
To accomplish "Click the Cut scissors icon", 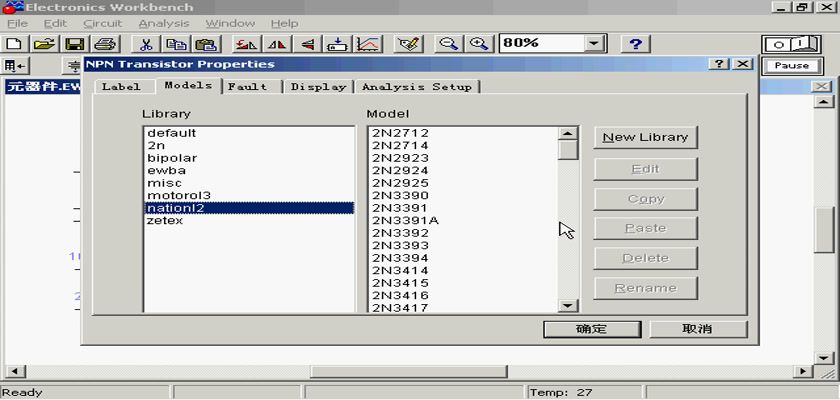I will point(146,44).
